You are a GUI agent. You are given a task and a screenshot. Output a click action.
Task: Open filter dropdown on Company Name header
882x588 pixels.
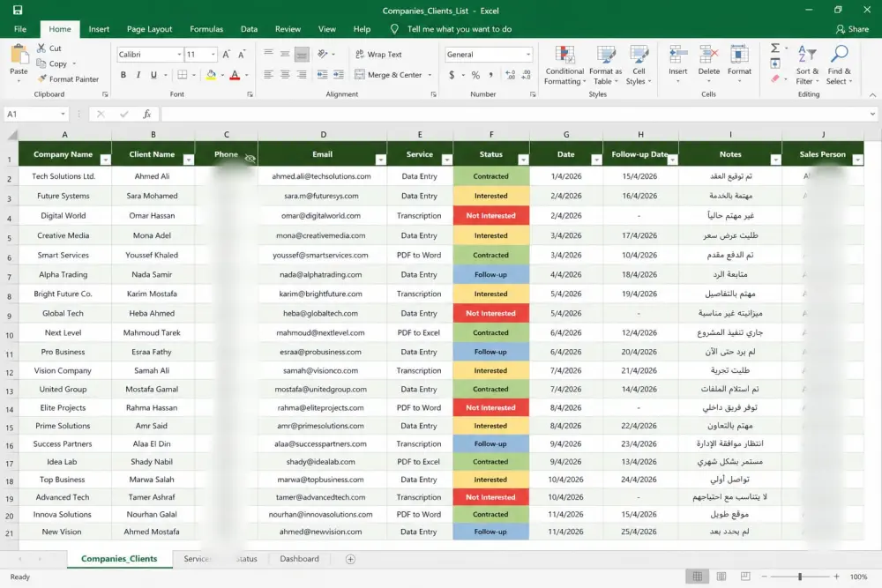[105, 160]
